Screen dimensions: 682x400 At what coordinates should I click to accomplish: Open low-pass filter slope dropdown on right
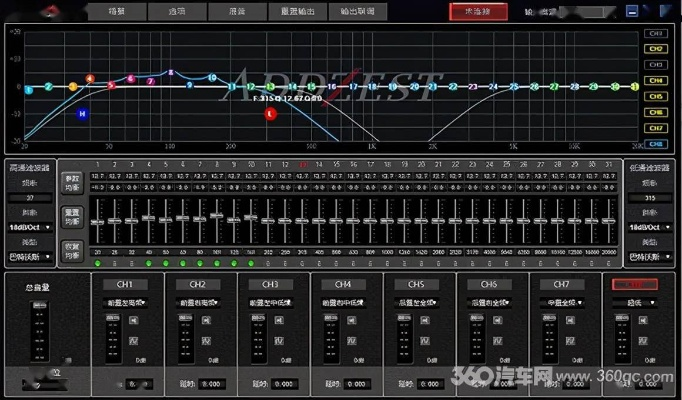[x=649, y=227]
